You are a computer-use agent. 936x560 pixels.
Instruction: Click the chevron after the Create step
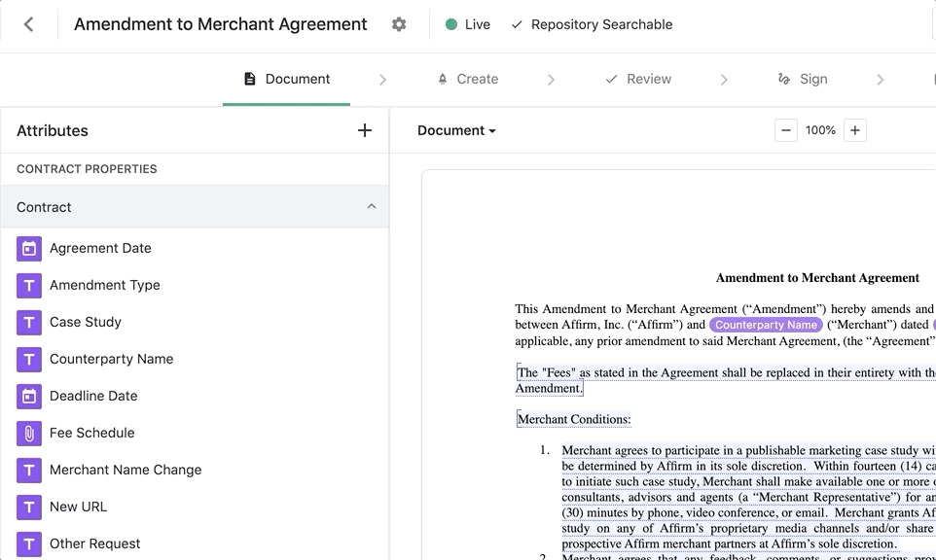pos(551,80)
